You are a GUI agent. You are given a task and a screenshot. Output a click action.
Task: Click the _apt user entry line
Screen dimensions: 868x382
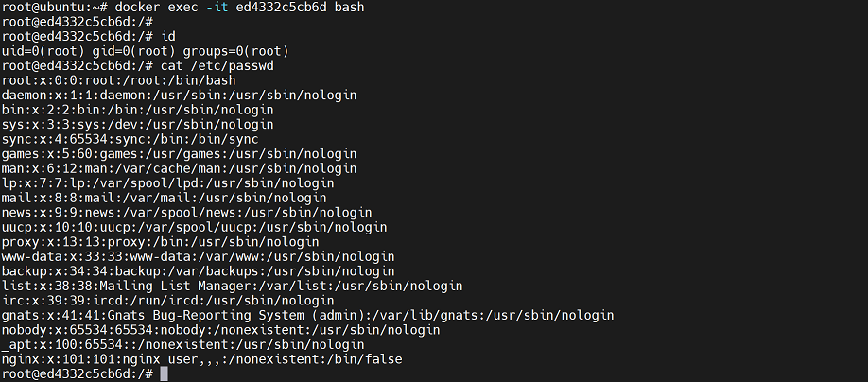tap(175, 344)
